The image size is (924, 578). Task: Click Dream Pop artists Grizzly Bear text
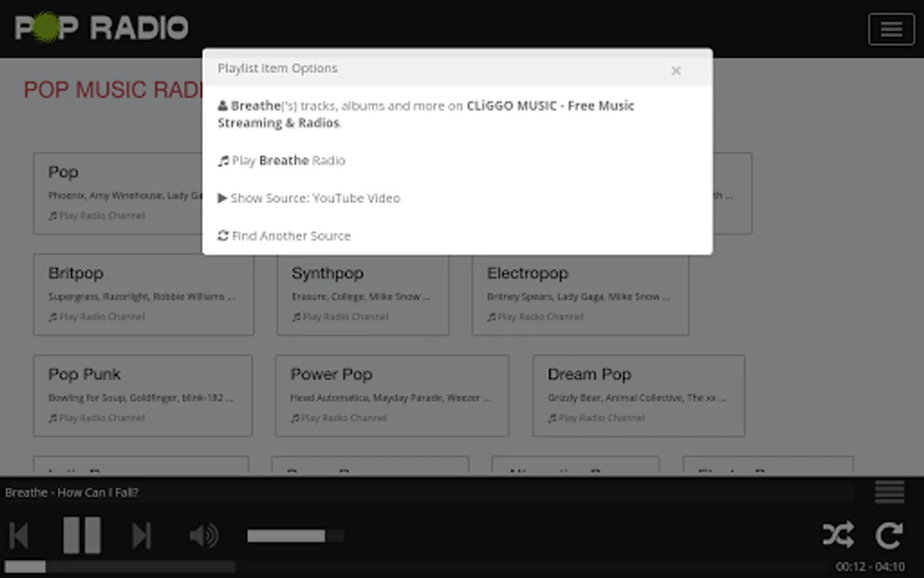637,398
